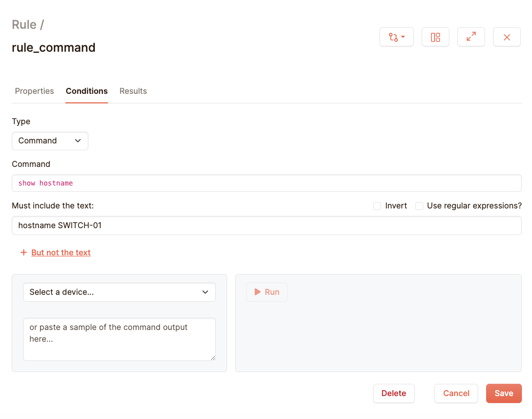Tick Use regular expressions checkbox
This screenshot has width=532, height=419.
[x=420, y=206]
